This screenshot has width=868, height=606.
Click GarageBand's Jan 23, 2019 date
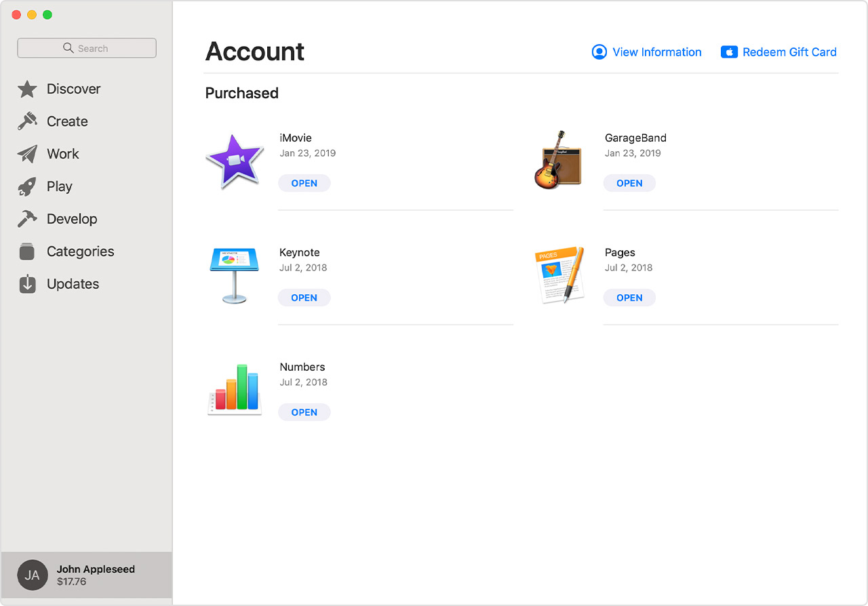coord(633,153)
